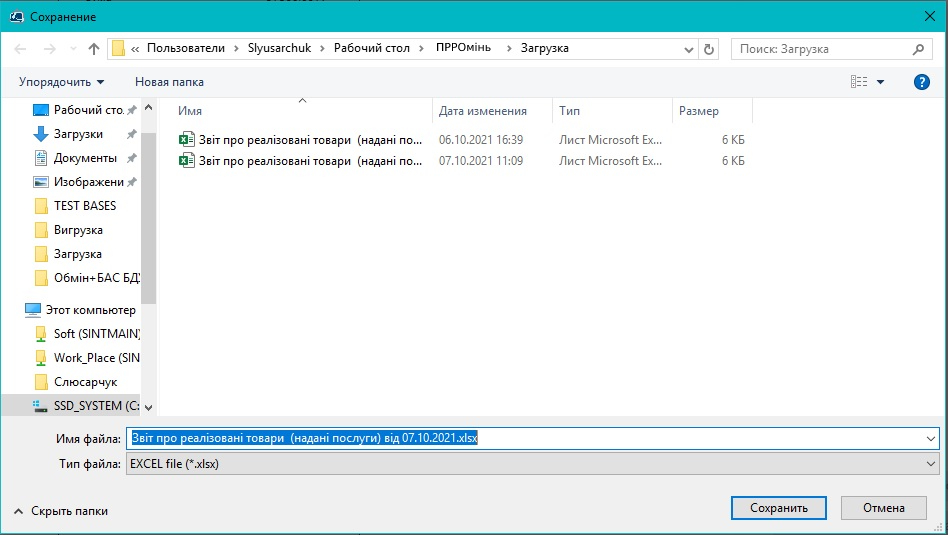The width and height of the screenshot is (948, 535).
Task: Click the Up one level arrow
Action: click(94, 49)
